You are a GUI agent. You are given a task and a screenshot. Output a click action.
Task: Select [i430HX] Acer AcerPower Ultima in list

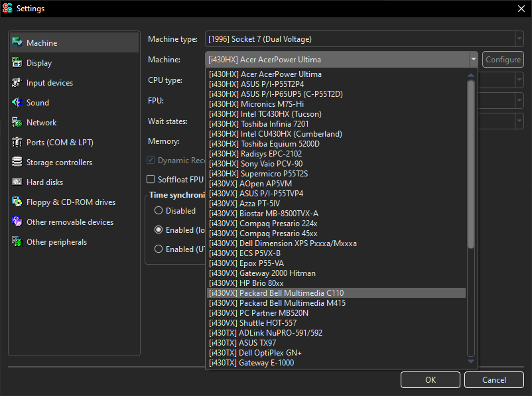(x=336, y=74)
